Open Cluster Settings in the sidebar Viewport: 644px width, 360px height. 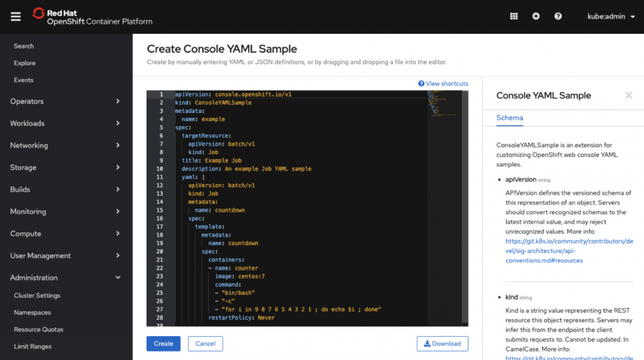click(x=37, y=295)
